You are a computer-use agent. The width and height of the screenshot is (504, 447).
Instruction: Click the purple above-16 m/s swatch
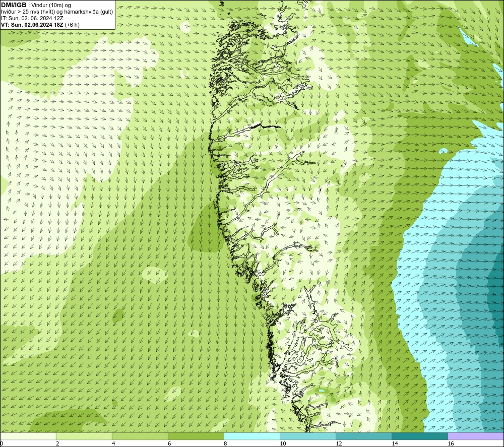(476, 436)
